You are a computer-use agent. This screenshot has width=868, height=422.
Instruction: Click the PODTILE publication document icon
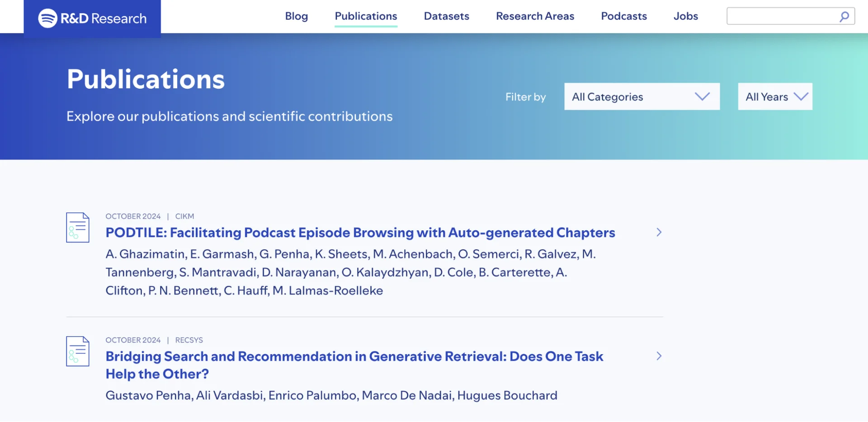pos(78,228)
